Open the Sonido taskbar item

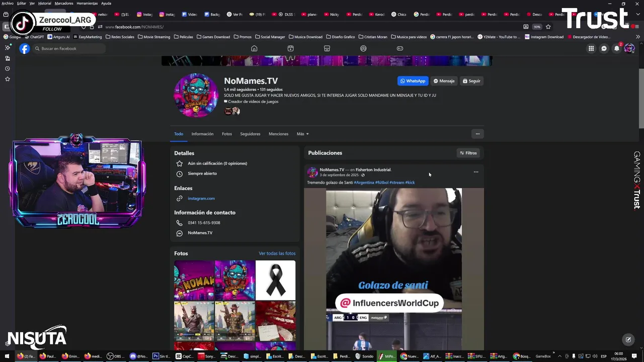click(x=364, y=356)
